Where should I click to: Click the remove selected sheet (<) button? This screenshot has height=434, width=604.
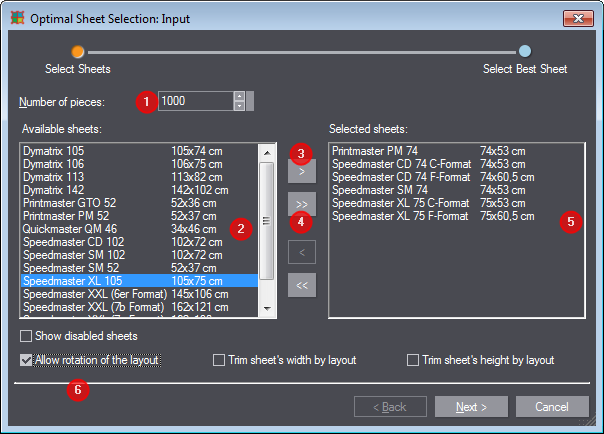tap(302, 252)
